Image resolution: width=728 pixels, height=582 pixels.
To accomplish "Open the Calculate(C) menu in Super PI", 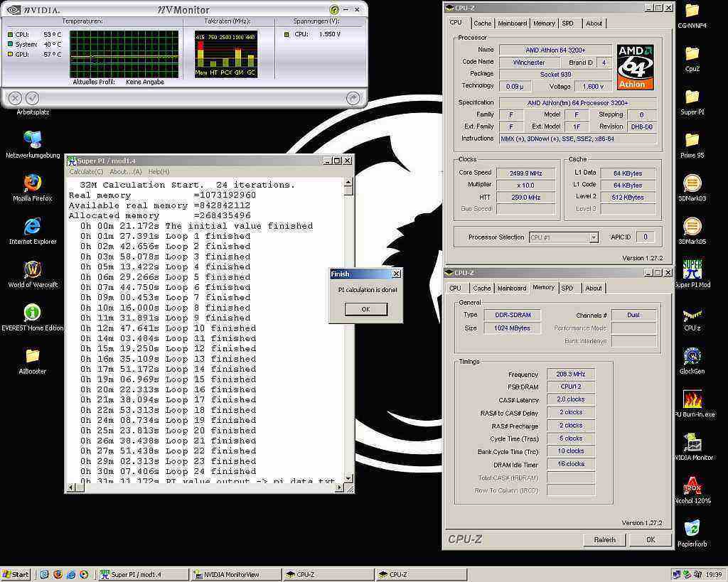I will (86, 172).
